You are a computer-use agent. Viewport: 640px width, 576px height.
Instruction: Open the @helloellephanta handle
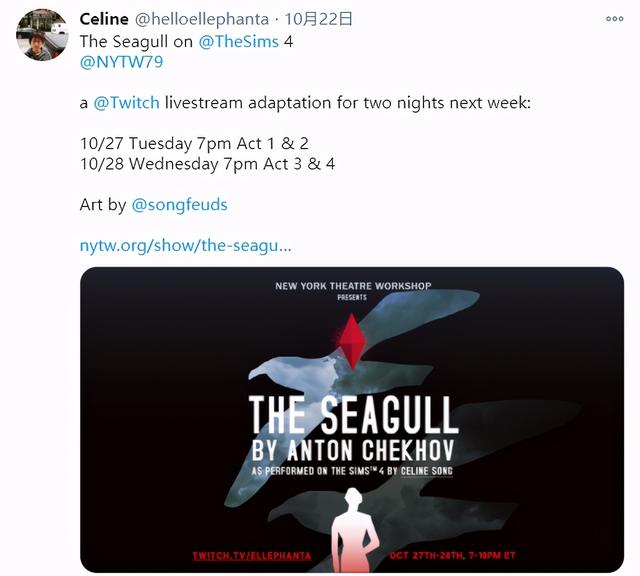(202, 19)
